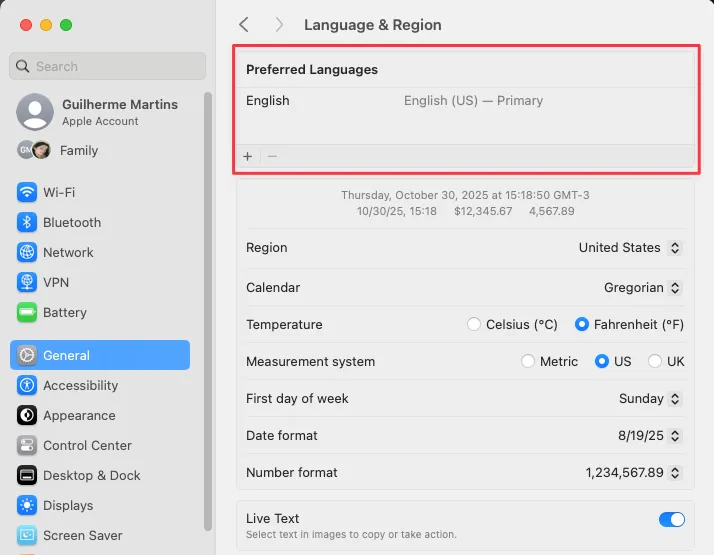Open Displays settings label
This screenshot has height=555, width=714.
click(68, 505)
